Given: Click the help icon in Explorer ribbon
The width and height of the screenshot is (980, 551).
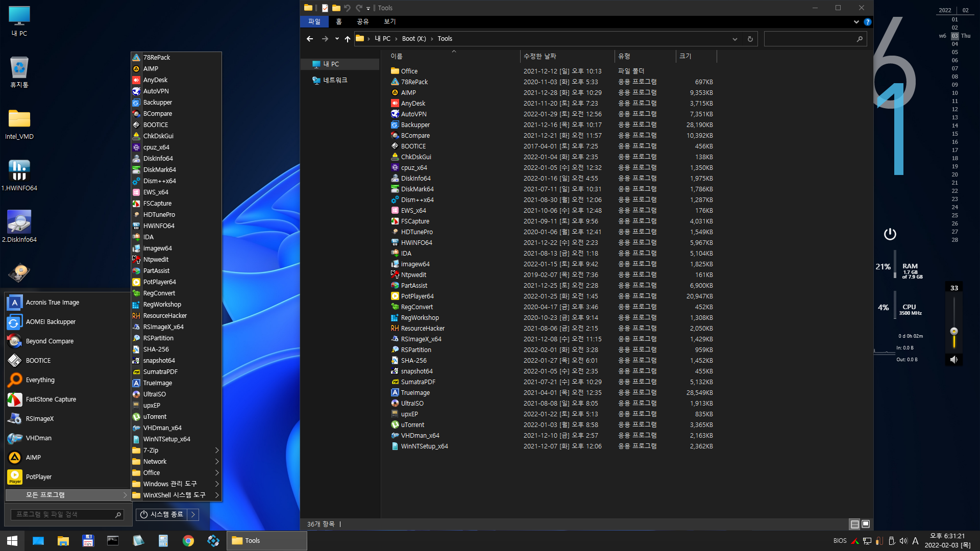Looking at the screenshot, I should [867, 22].
